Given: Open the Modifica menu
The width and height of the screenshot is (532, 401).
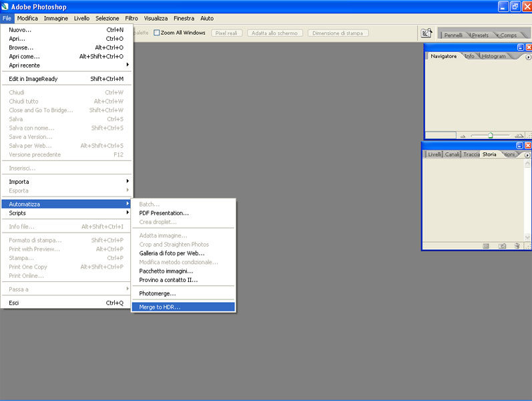Looking at the screenshot, I should pos(27,18).
